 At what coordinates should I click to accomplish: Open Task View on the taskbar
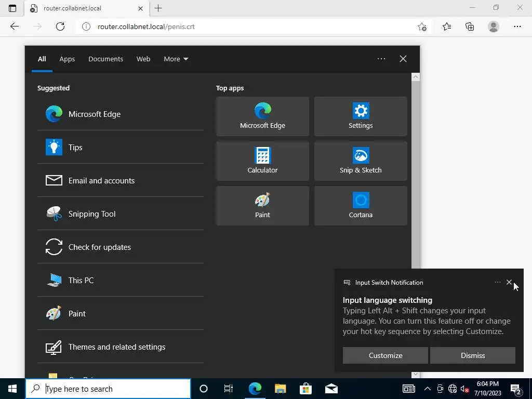click(x=229, y=389)
